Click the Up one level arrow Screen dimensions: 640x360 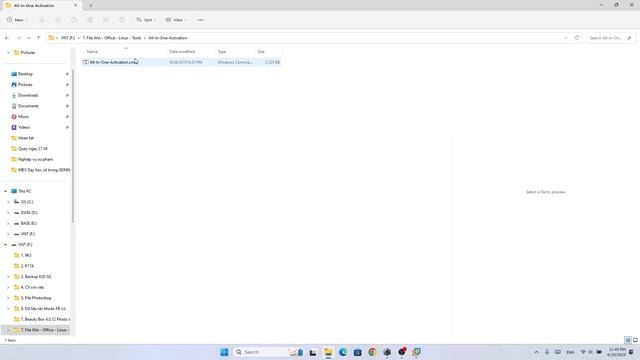[38, 38]
